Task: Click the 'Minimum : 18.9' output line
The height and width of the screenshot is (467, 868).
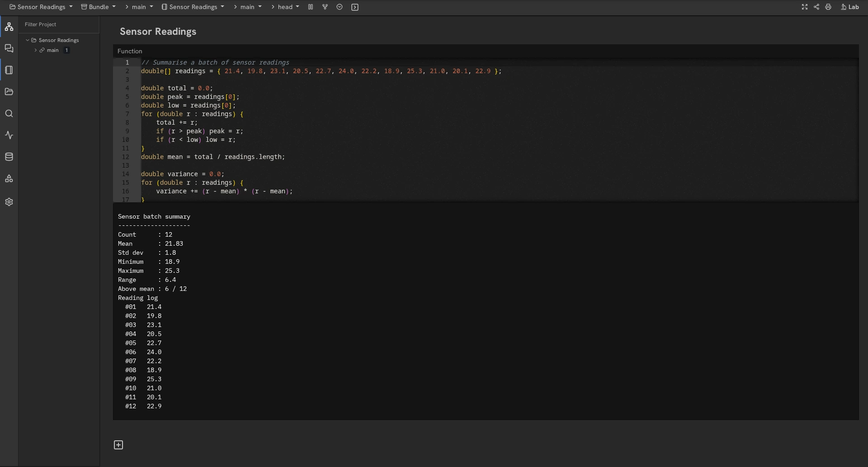Action: pos(149,262)
